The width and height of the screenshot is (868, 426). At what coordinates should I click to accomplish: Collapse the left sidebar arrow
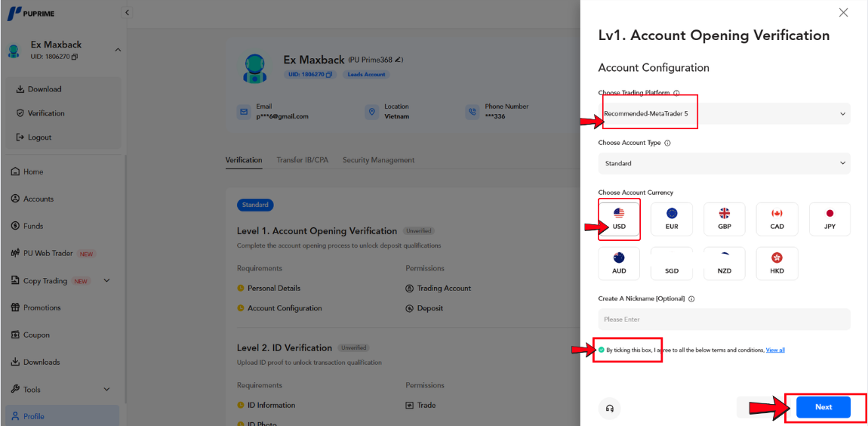point(127,12)
